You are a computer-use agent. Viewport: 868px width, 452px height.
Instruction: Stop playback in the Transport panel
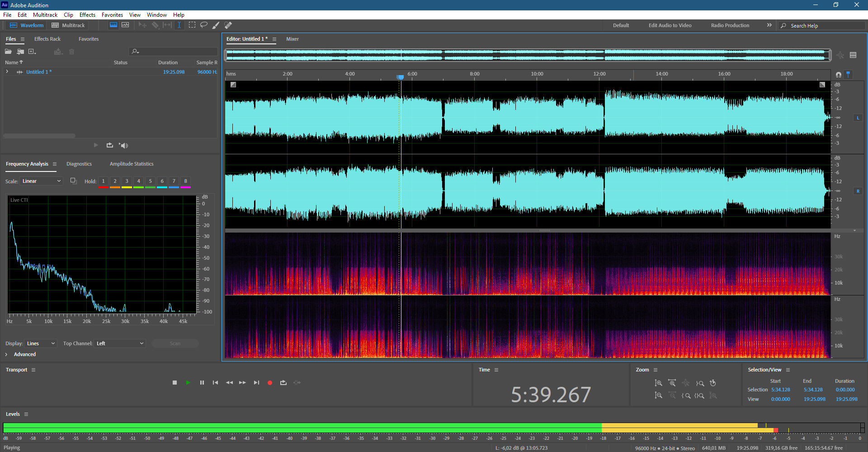pyautogui.click(x=175, y=383)
